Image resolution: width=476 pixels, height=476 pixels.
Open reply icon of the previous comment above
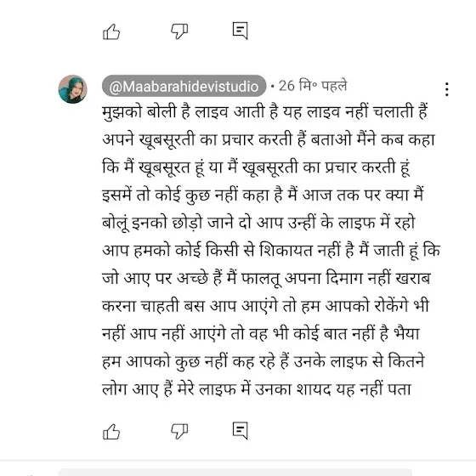point(240,31)
